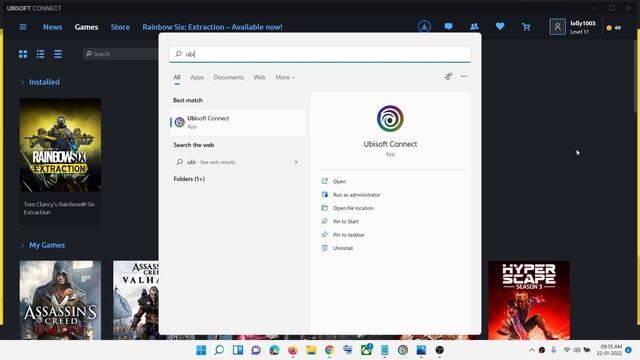Viewport: 640px width, 360px height.
Task: Click the taskbar search icon
Action: click(219, 350)
